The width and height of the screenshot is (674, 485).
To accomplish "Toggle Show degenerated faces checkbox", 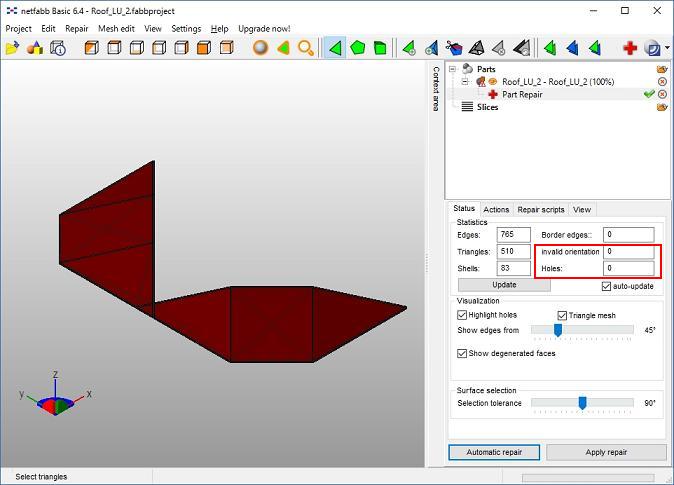I will pyautogui.click(x=462, y=353).
